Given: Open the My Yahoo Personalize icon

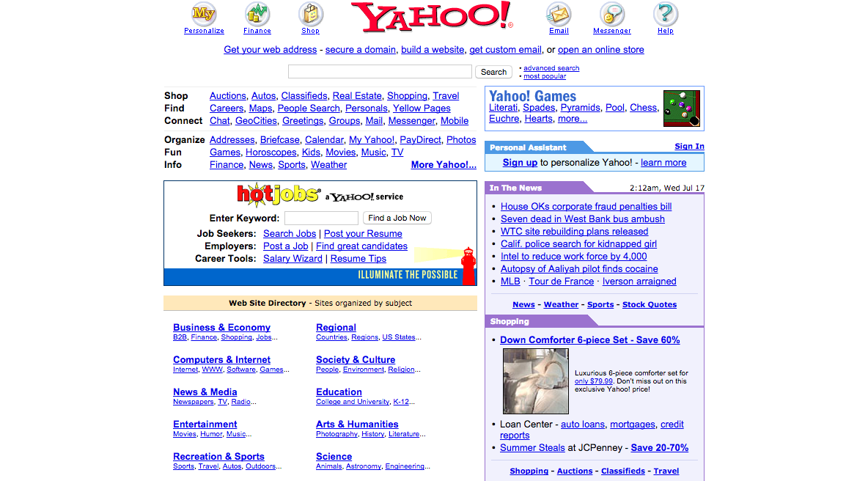Looking at the screenshot, I should [204, 14].
